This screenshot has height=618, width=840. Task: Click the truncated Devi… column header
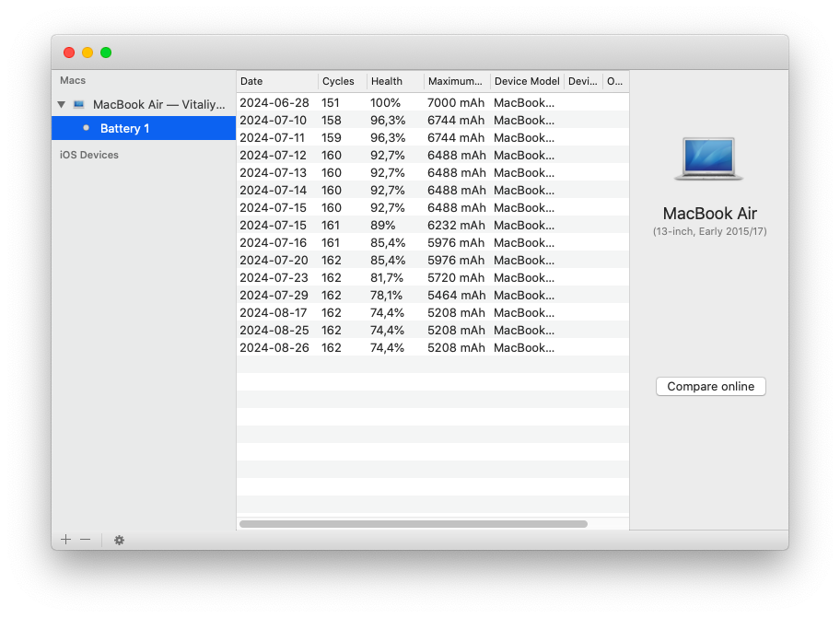pyautogui.click(x=583, y=81)
